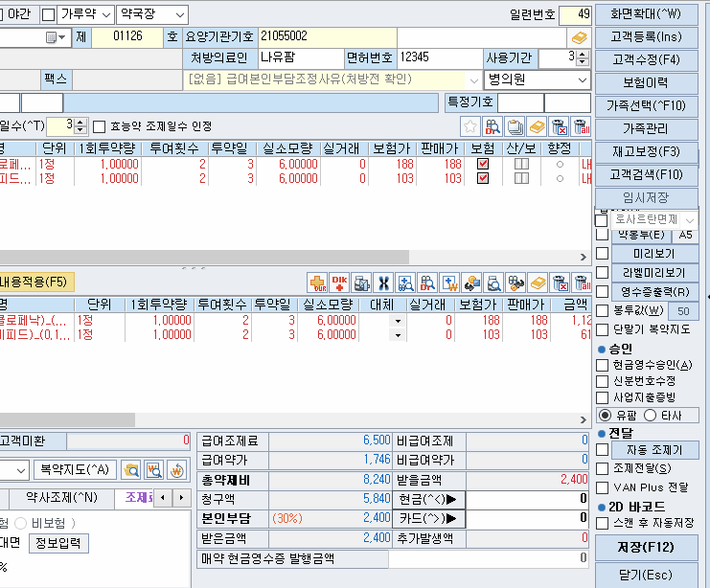710x588 pixels.
Task: Click the folder search icon beside 복약지도
Action: pos(131,470)
